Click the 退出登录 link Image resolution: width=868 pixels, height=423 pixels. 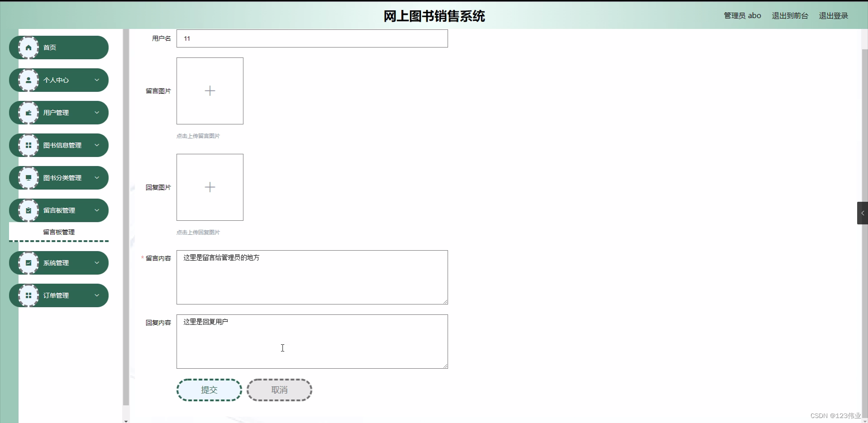(x=833, y=15)
